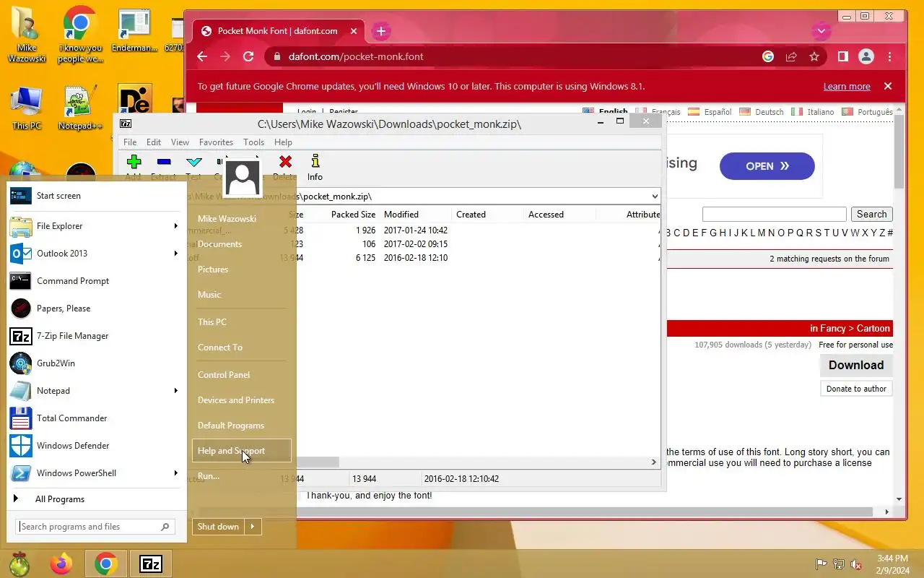924x578 pixels.
Task: Click the 7-Zip icon on the taskbar
Action: click(151, 564)
